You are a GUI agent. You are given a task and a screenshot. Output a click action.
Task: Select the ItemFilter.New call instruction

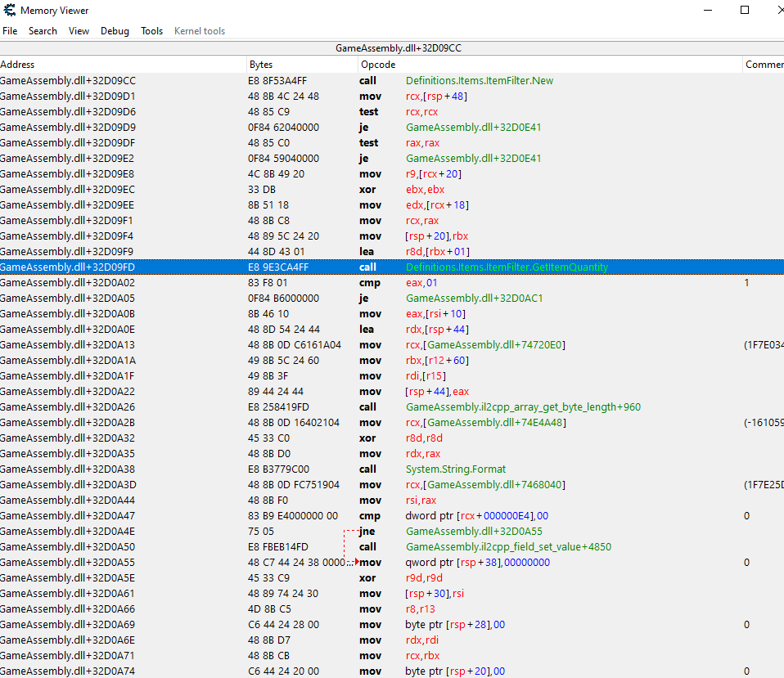pyautogui.click(x=479, y=81)
